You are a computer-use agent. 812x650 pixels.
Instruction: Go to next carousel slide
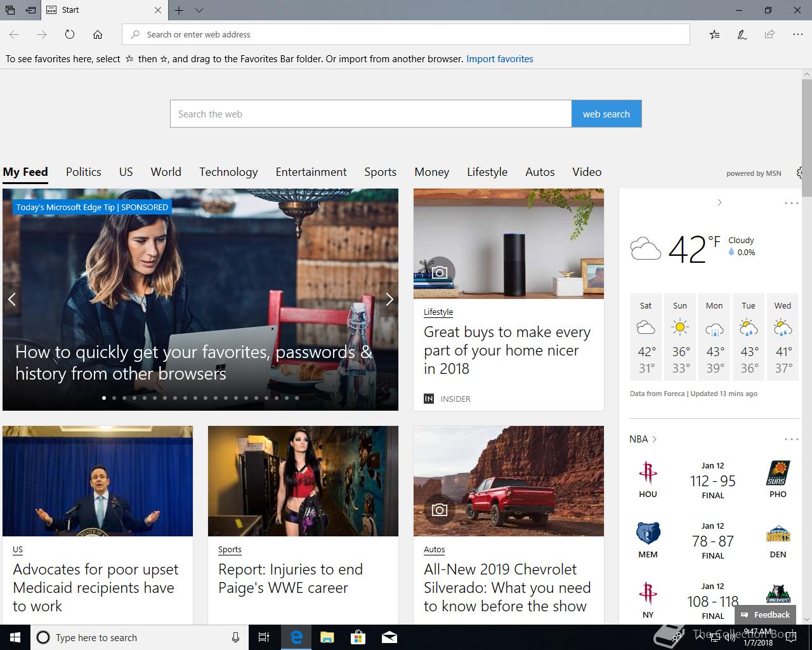pos(389,299)
